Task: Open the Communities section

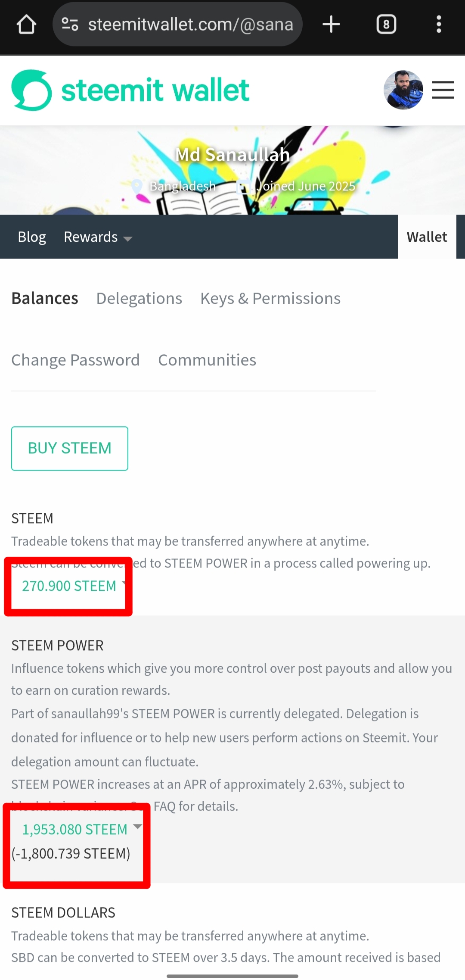Action: 207,360
